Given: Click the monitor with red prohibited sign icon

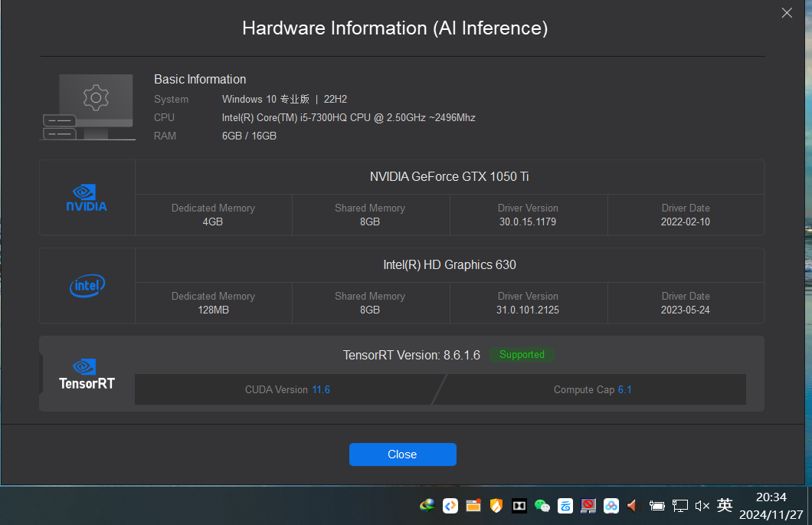Looking at the screenshot, I should click(x=588, y=506).
